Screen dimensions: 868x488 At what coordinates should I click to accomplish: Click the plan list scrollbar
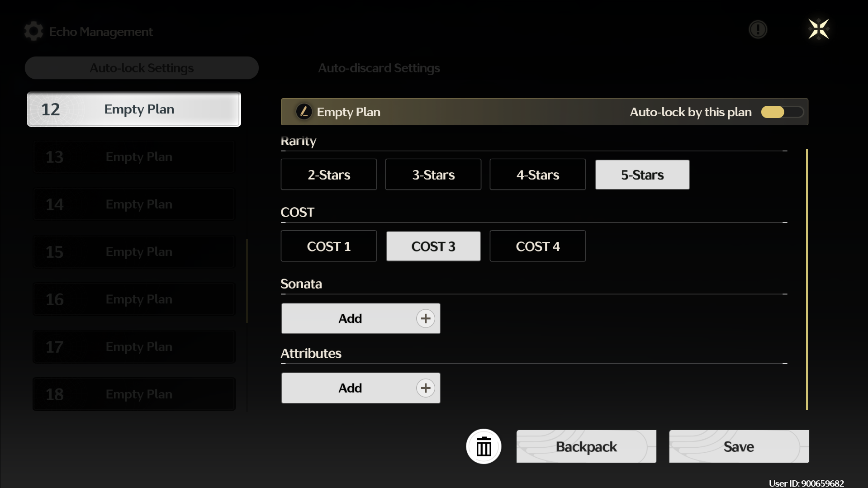pos(247,281)
